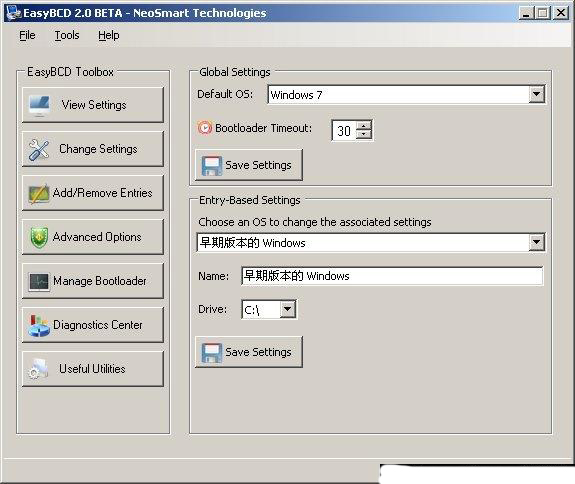Image resolution: width=575 pixels, height=484 pixels.
Task: Expand the Choose an OS dropdown
Action: click(536, 242)
